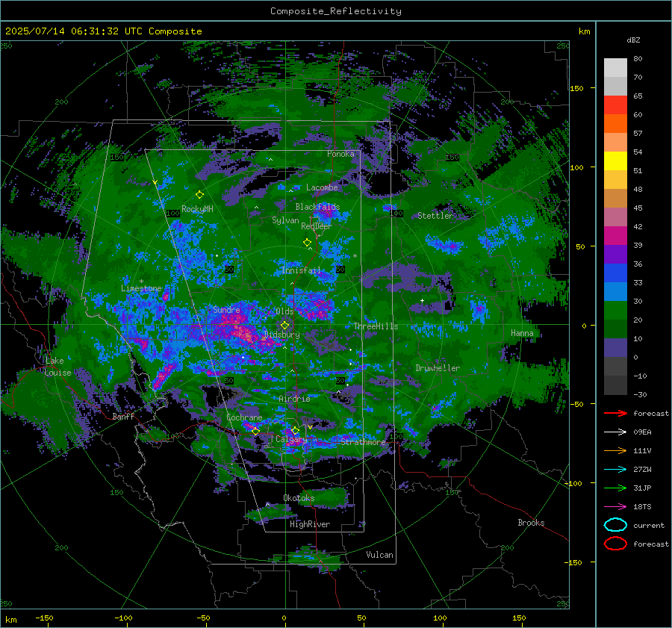Click the yellow diamond marker above Calgary label
This screenshot has width=672, height=628.
(295, 430)
